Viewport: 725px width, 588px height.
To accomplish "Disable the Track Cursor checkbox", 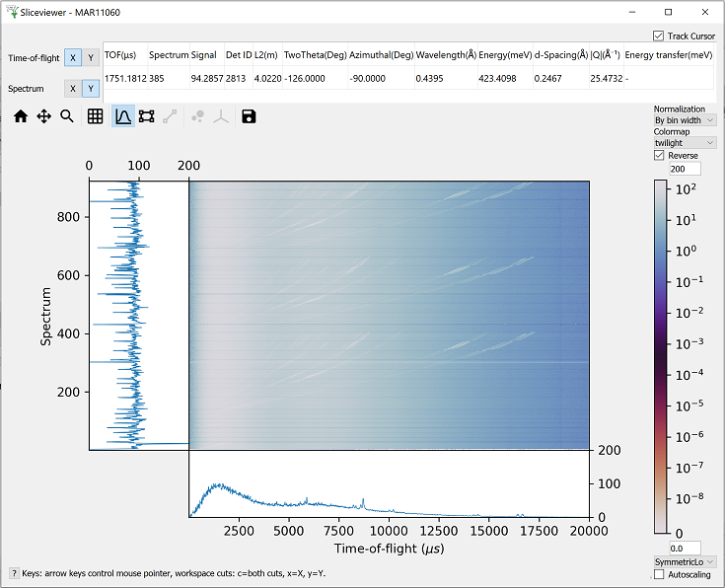I will 659,36.
